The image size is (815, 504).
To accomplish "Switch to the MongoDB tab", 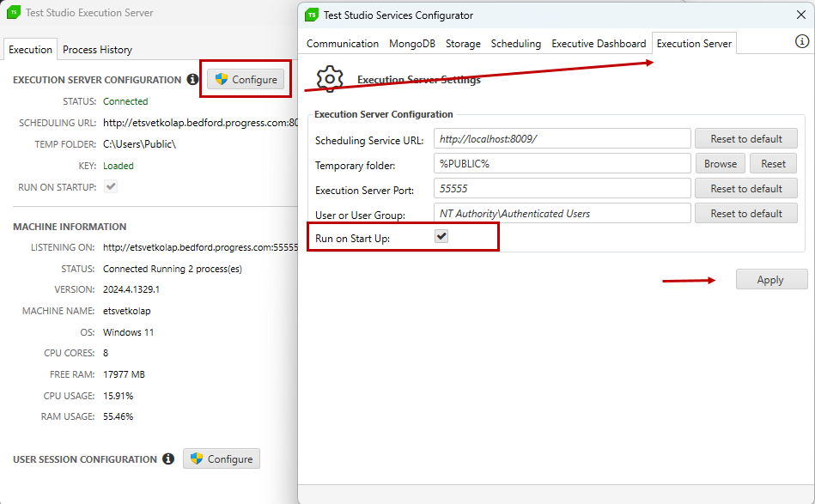I will tap(412, 44).
